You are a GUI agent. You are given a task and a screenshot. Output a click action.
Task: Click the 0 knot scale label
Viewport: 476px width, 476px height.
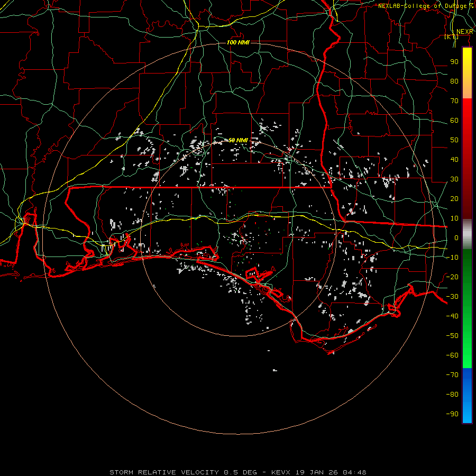coord(456,238)
